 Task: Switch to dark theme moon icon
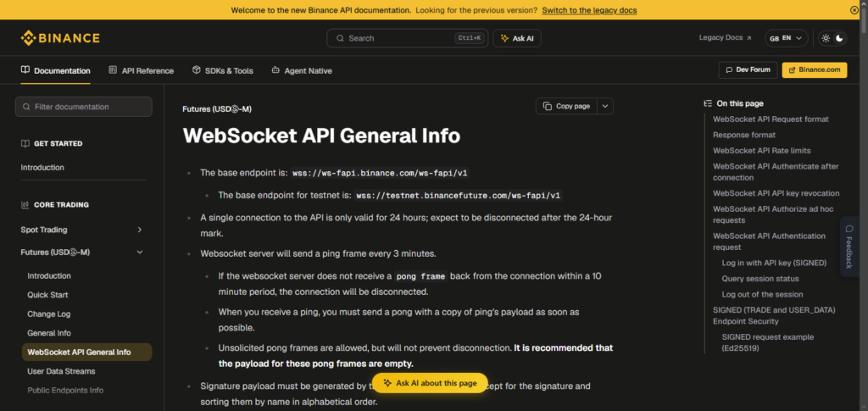tap(840, 38)
